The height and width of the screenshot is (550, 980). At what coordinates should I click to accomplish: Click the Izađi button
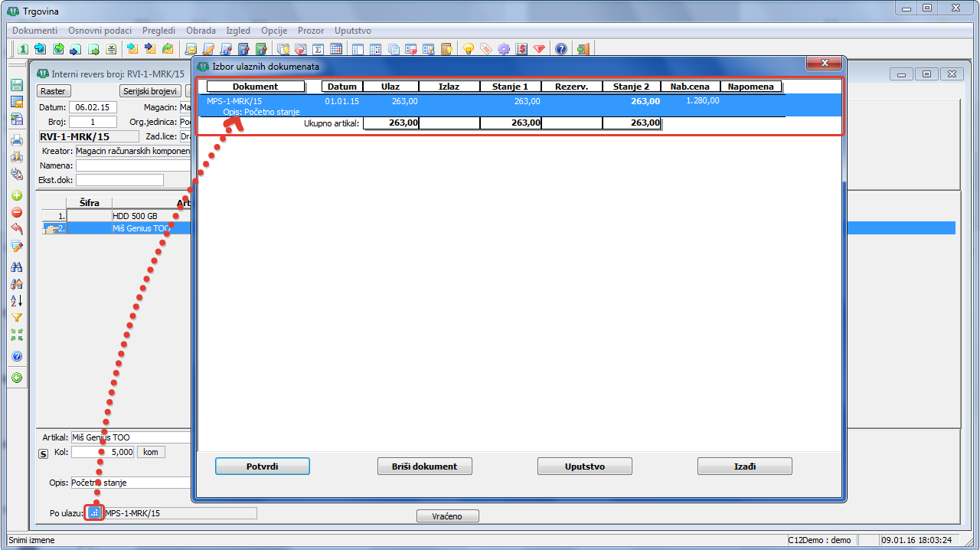(745, 467)
